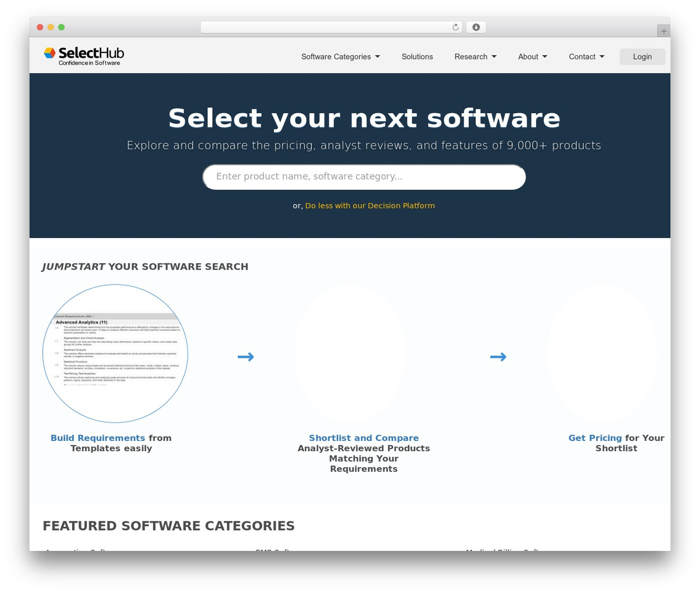700x593 pixels.
Task: Click the Login button
Action: point(643,56)
